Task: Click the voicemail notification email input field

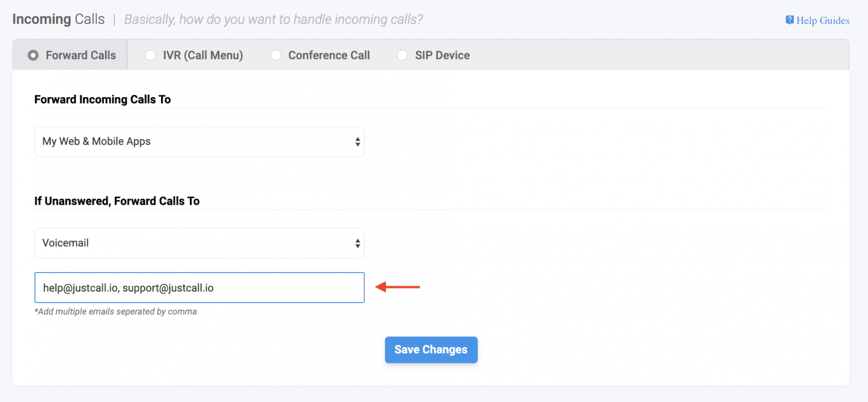Action: click(199, 287)
